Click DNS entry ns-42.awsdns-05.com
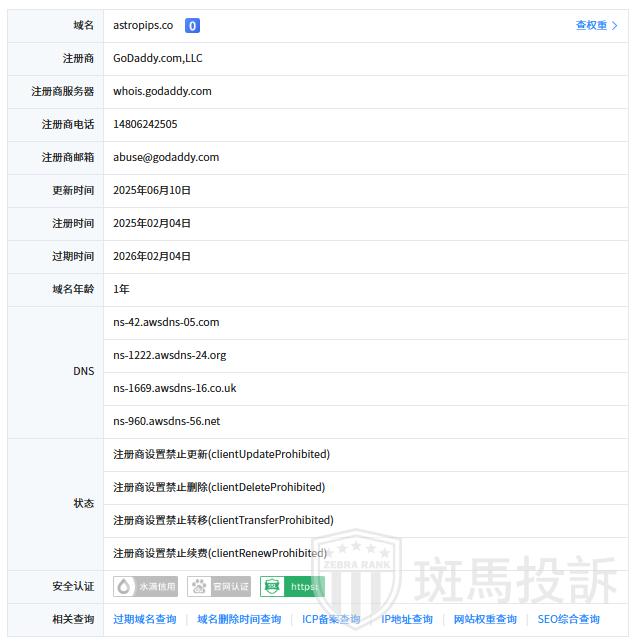The image size is (636, 642). click(x=166, y=322)
